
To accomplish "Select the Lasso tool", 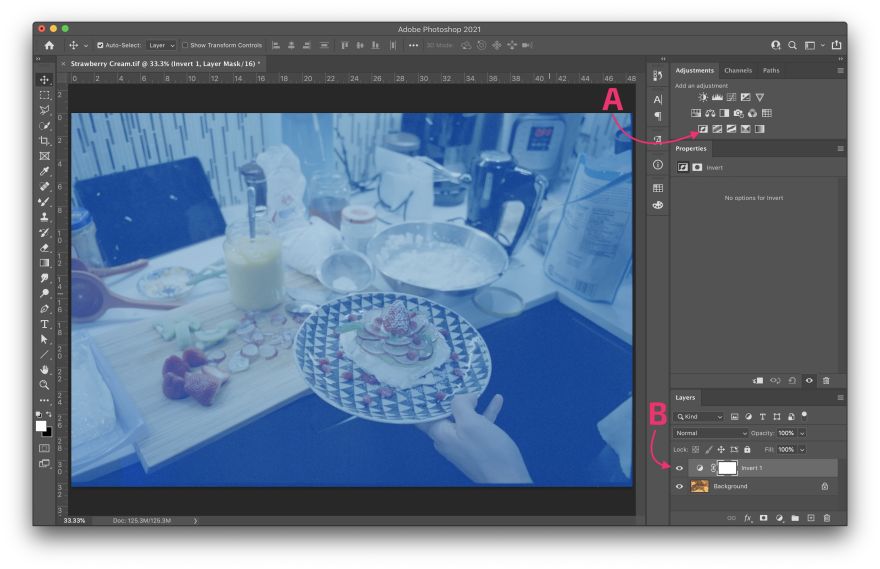I will (x=44, y=110).
